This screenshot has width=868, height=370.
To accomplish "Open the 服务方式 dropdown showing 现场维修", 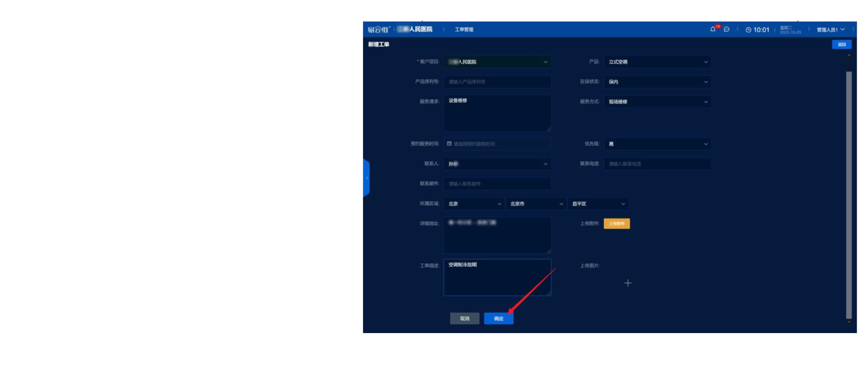I will (x=657, y=101).
